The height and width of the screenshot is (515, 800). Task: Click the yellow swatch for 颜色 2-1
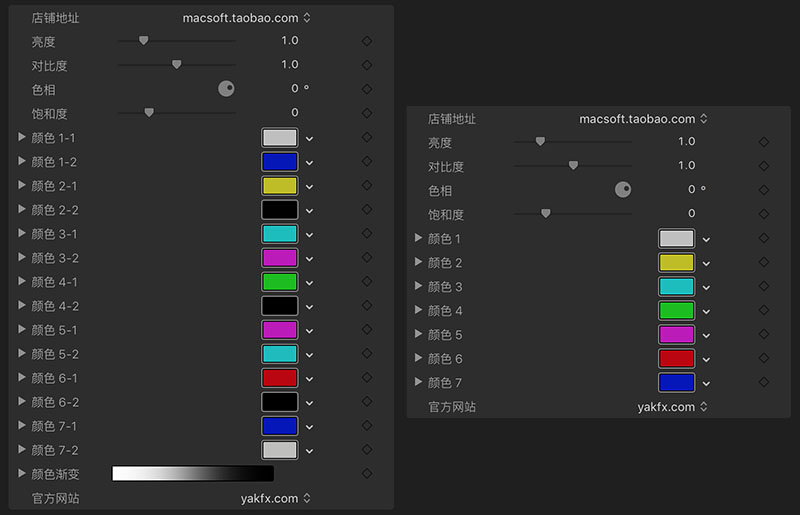pyautogui.click(x=280, y=185)
